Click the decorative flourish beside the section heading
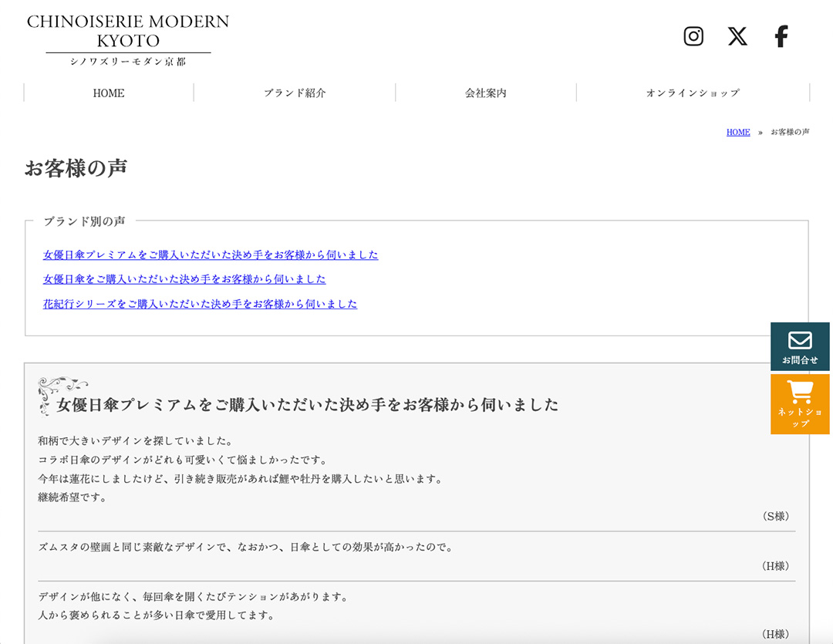This screenshot has height=644, width=833. click(x=61, y=392)
